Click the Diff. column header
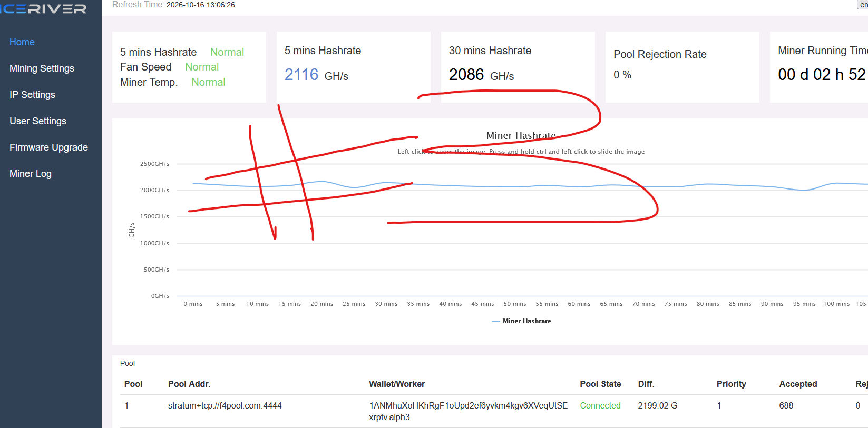The height and width of the screenshot is (428, 868). (x=646, y=384)
